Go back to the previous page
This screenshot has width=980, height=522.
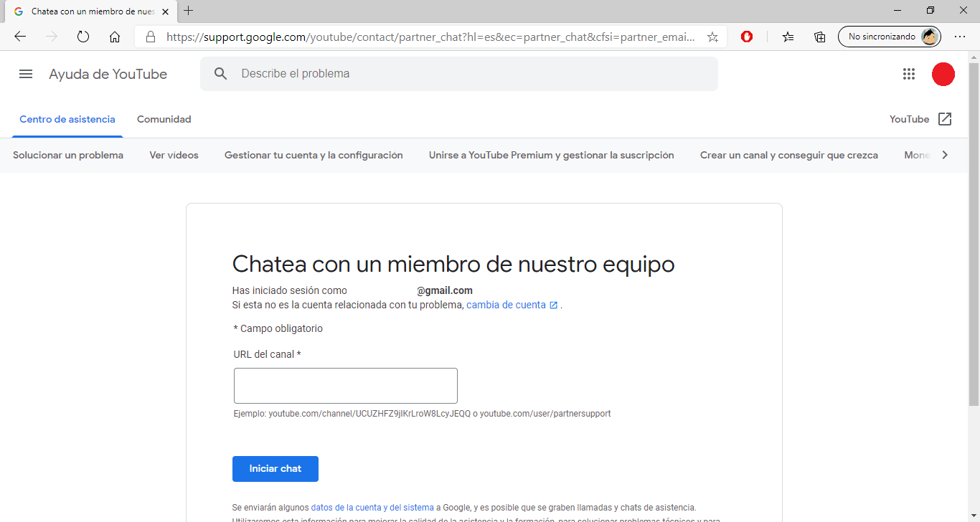[x=20, y=37]
